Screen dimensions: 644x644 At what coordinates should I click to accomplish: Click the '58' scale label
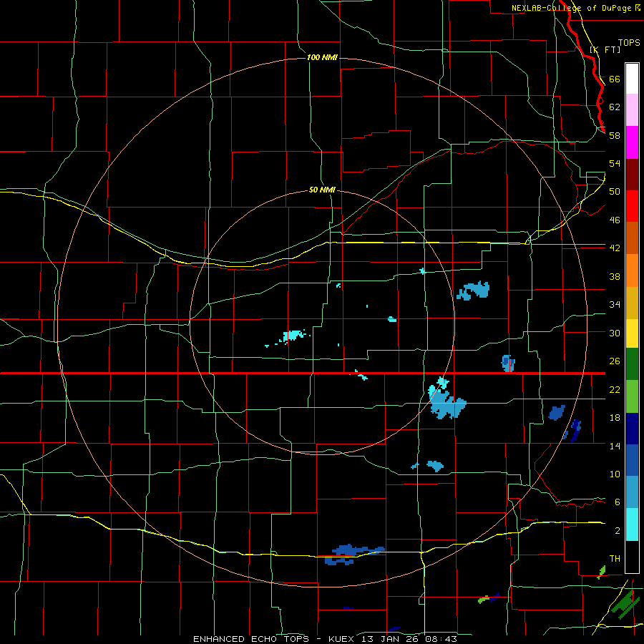point(615,135)
